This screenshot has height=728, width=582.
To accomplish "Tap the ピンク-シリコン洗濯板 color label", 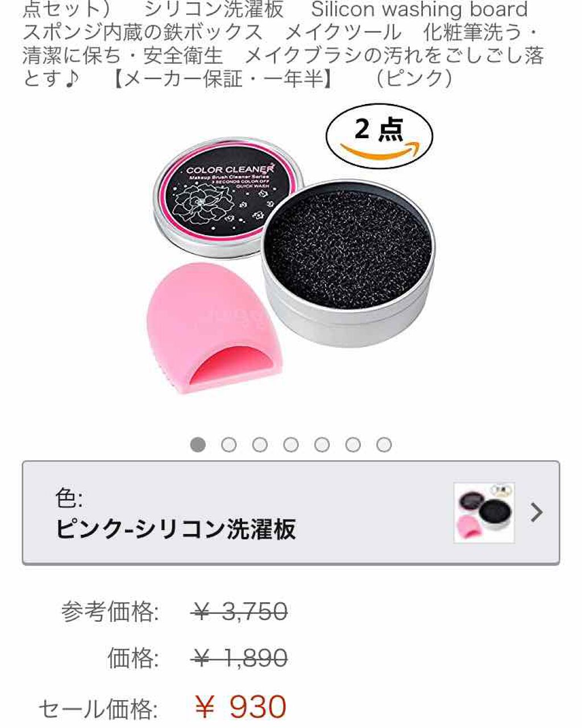I will (x=176, y=529).
